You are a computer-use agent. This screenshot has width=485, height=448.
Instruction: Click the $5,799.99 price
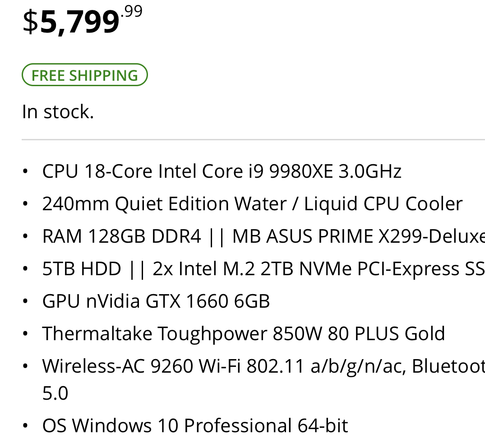click(82, 20)
